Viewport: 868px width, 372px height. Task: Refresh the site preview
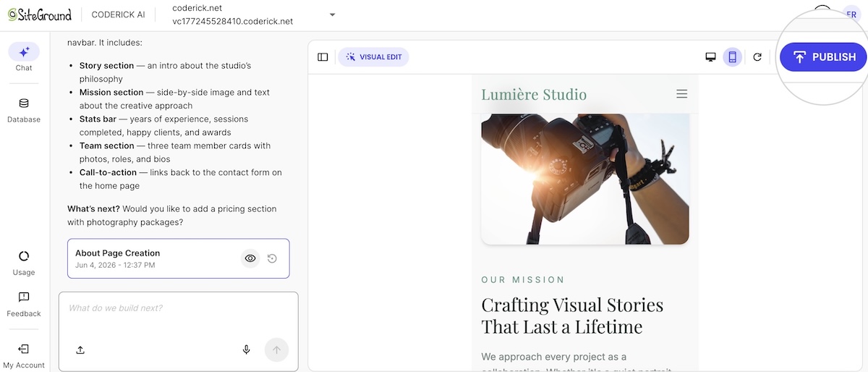757,57
